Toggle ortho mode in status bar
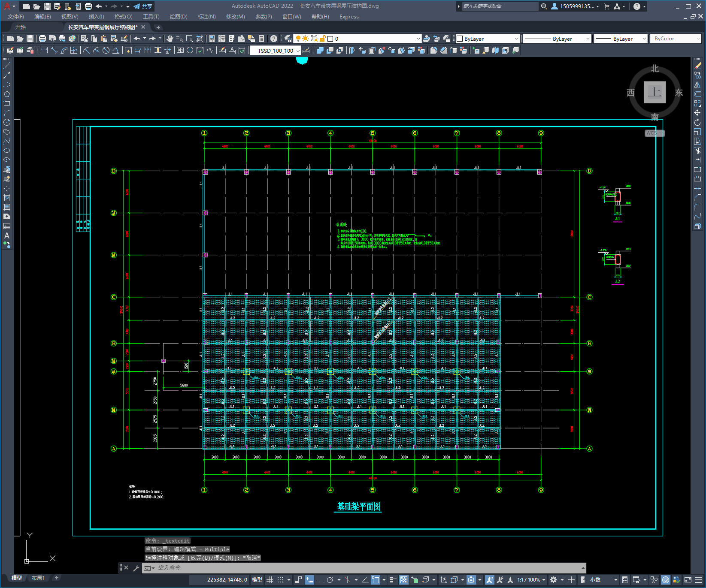 [320, 580]
